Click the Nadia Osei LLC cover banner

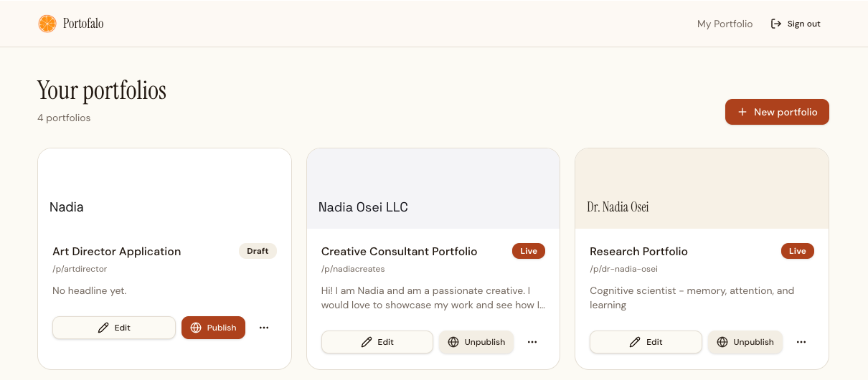pos(433,189)
